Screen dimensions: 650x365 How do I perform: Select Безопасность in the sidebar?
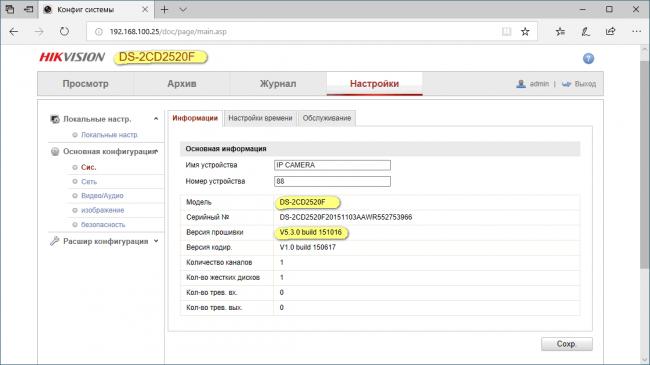103,224
